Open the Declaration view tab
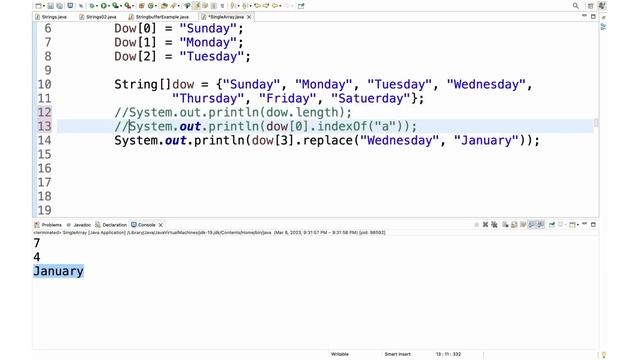Screen dimensions: 640x360 pos(111,225)
